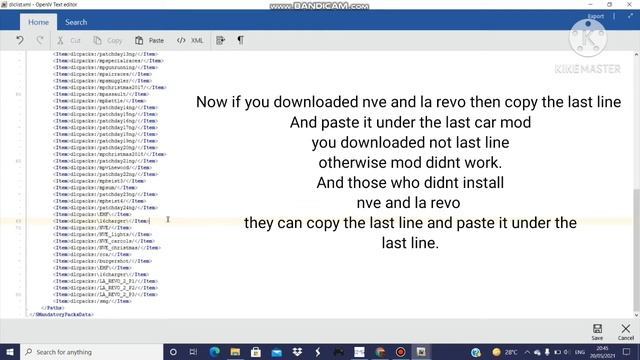
Task: Launch Microsoft Edge from the taskbar
Action: tap(214, 352)
